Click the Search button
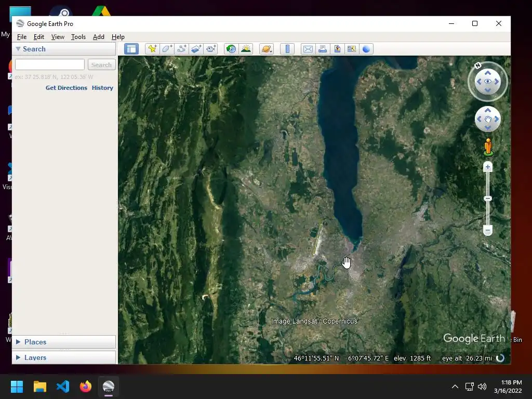Screen dimensions: 532x399 coord(101,64)
